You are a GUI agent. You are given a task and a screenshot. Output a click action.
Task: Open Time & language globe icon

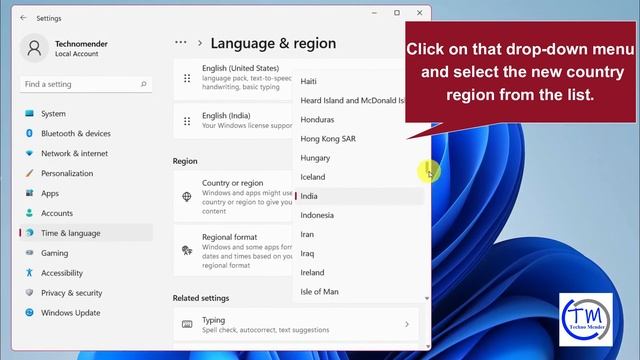click(x=29, y=233)
